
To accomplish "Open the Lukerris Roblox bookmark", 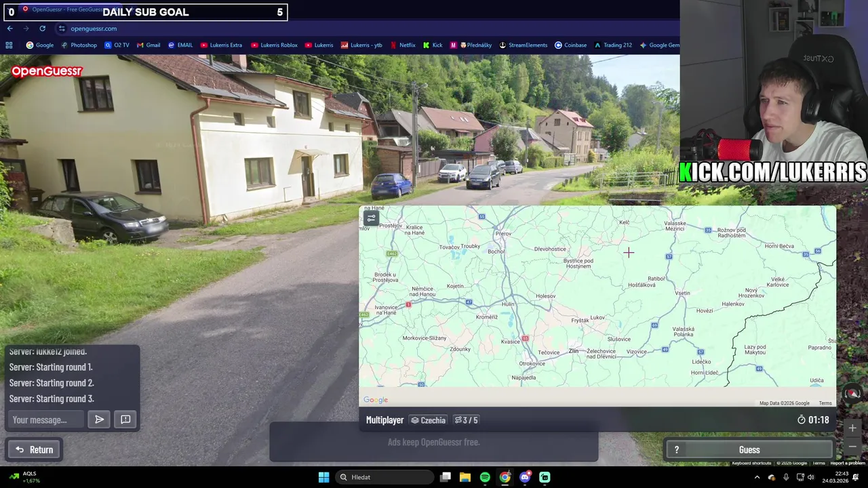I will click(x=274, y=45).
